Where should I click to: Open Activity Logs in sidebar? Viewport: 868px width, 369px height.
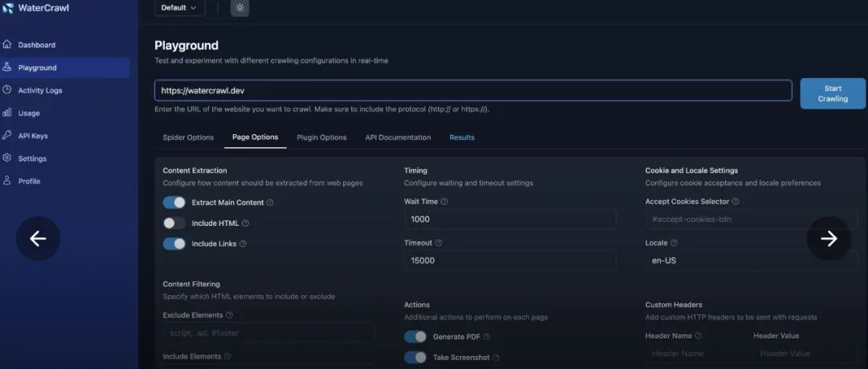tap(40, 90)
